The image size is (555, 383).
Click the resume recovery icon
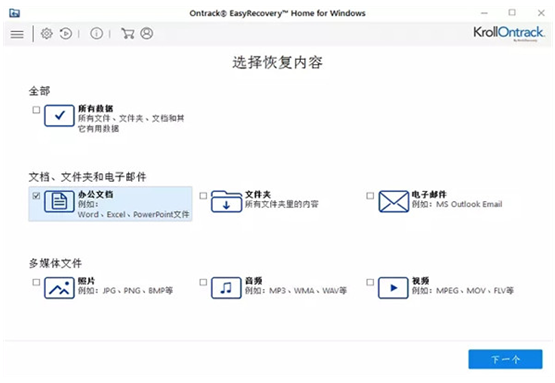(66, 34)
